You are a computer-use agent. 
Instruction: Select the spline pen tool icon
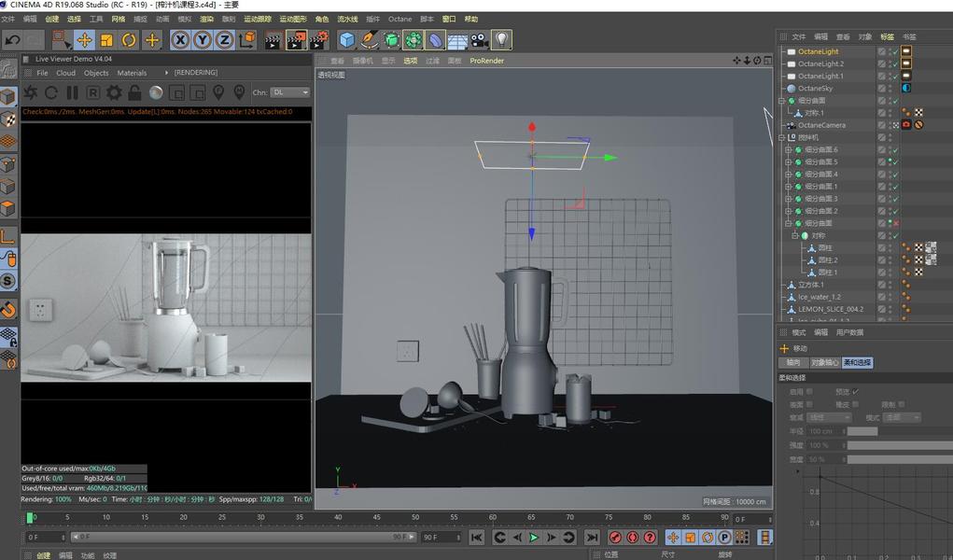[x=369, y=40]
